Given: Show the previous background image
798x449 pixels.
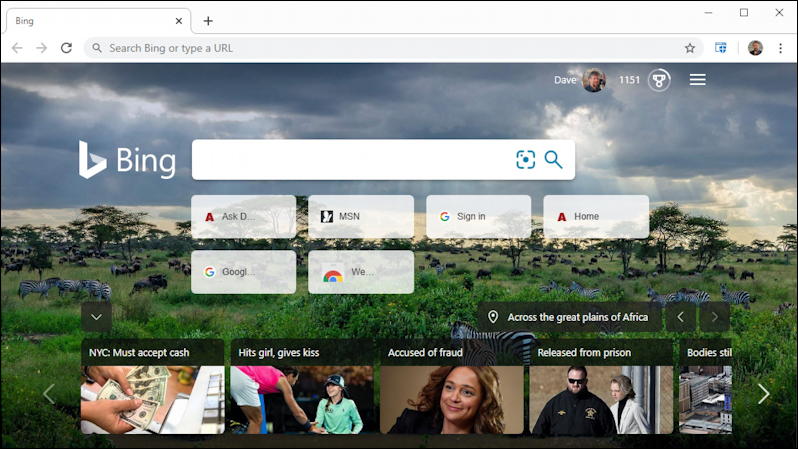Looking at the screenshot, I should point(680,317).
